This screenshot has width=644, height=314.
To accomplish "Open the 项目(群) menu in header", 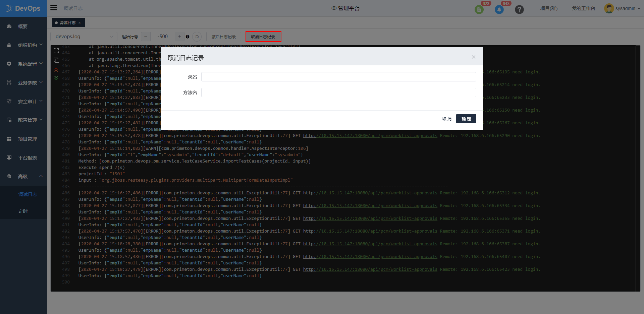I will coord(549,8).
